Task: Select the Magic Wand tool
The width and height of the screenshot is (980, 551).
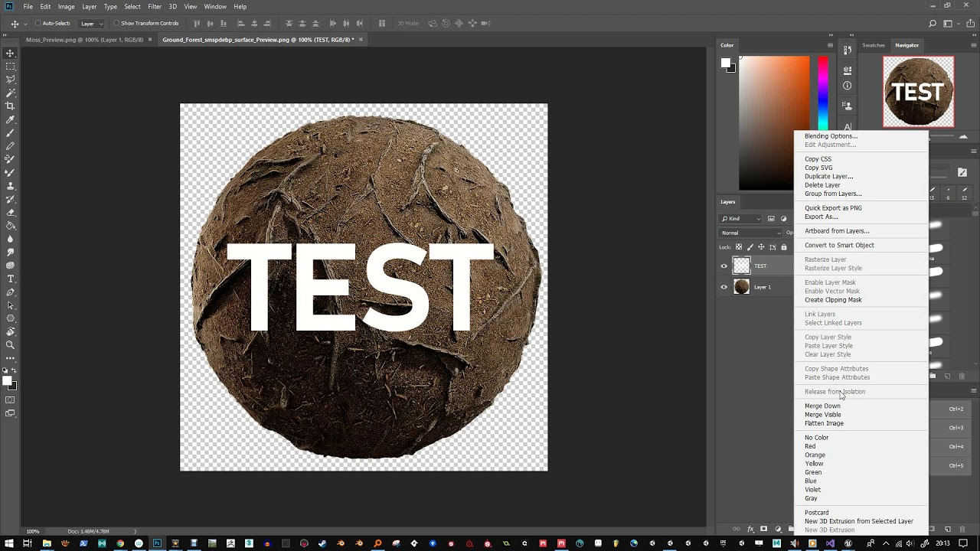Action: 10,93
